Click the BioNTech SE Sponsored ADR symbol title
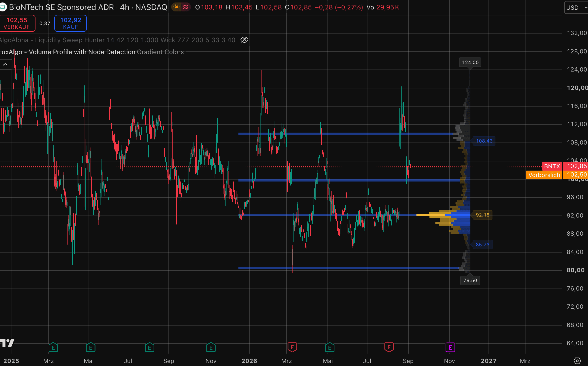 [x=88, y=7]
